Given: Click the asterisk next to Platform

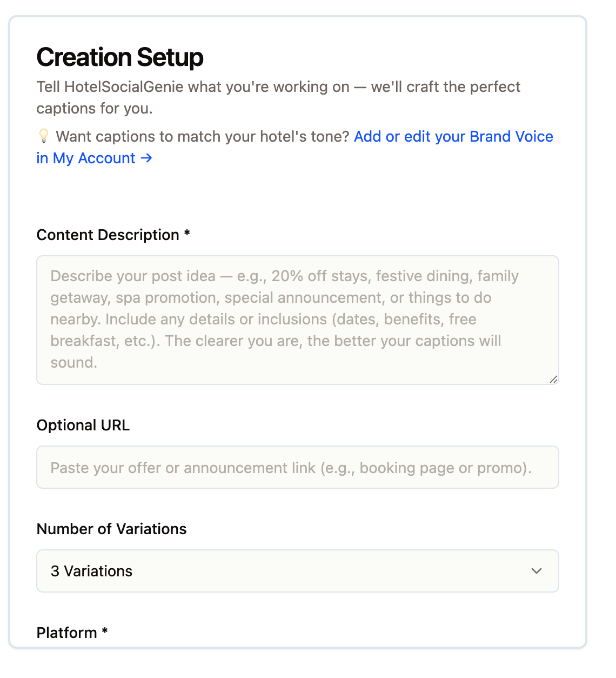Looking at the screenshot, I should click(x=105, y=631).
